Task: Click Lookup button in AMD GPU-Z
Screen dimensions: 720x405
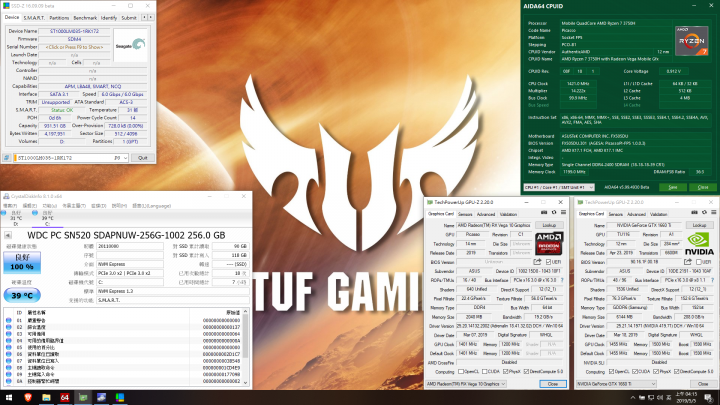Action: [549, 225]
